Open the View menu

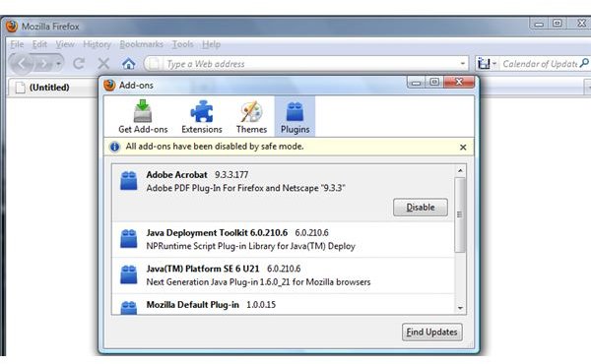pos(65,44)
